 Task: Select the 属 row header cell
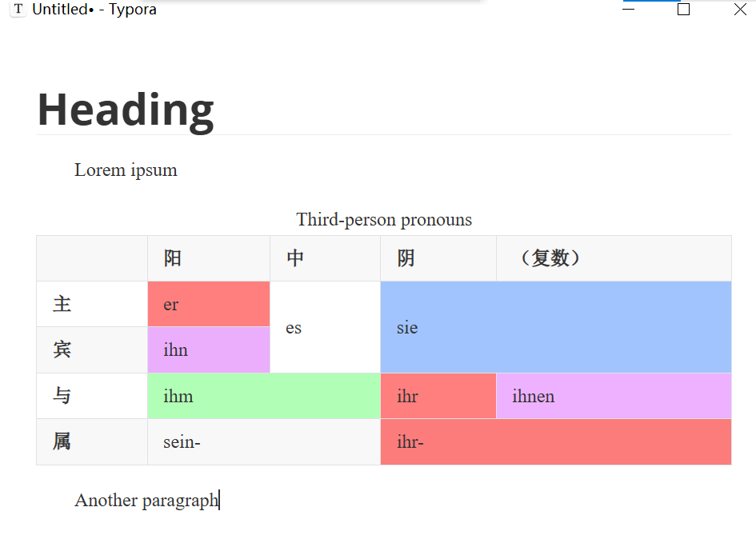pyautogui.click(x=91, y=441)
